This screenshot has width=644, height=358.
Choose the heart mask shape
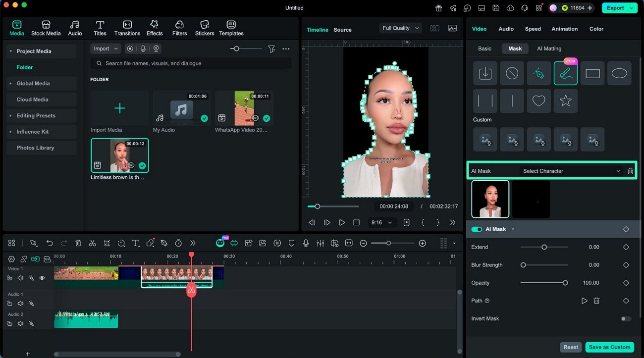point(538,101)
